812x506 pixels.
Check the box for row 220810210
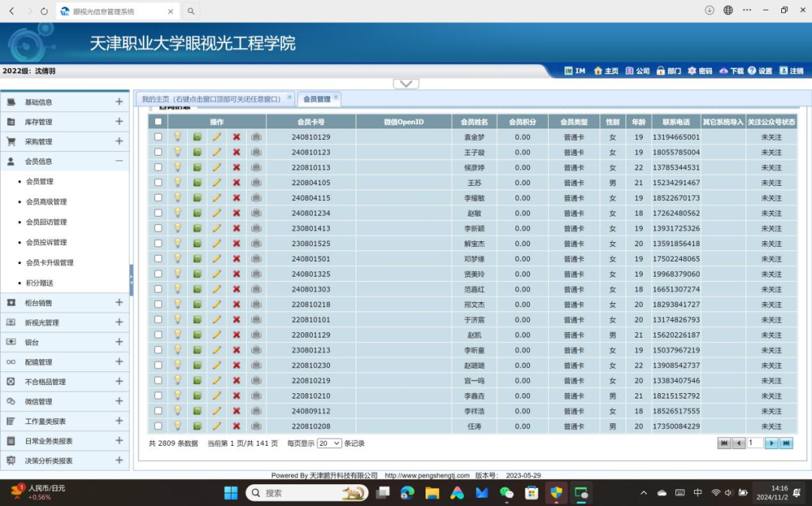(158, 395)
